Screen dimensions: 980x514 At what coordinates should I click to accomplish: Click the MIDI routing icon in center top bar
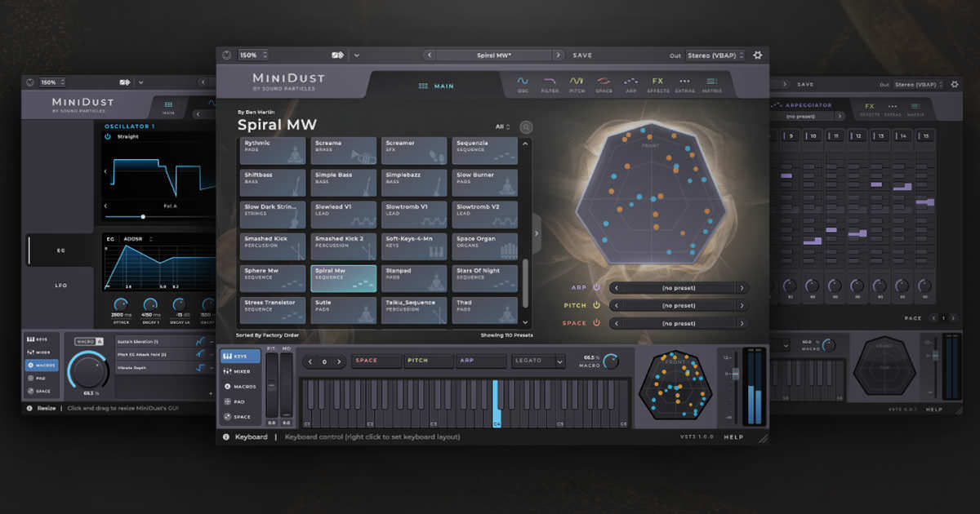[x=337, y=55]
